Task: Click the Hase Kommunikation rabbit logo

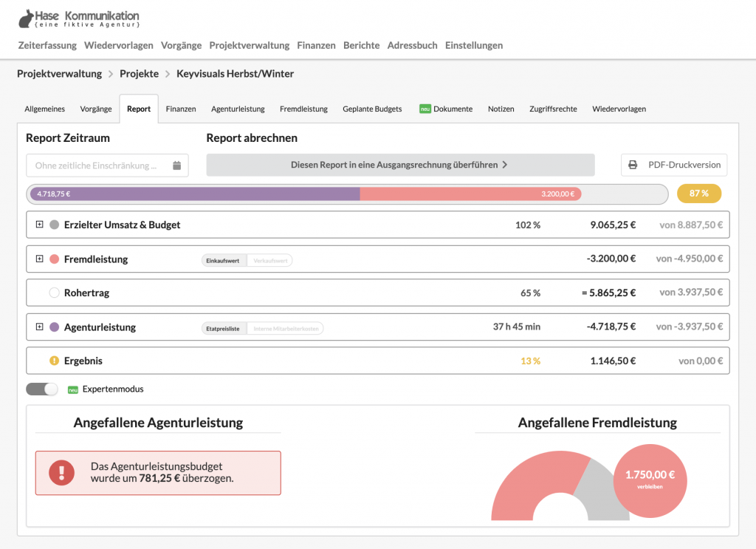Action: (x=26, y=18)
